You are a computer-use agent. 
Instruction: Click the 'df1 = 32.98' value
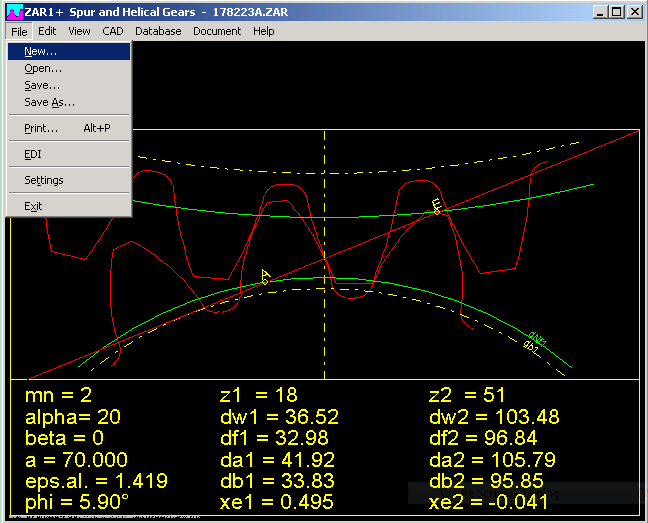tap(274, 438)
